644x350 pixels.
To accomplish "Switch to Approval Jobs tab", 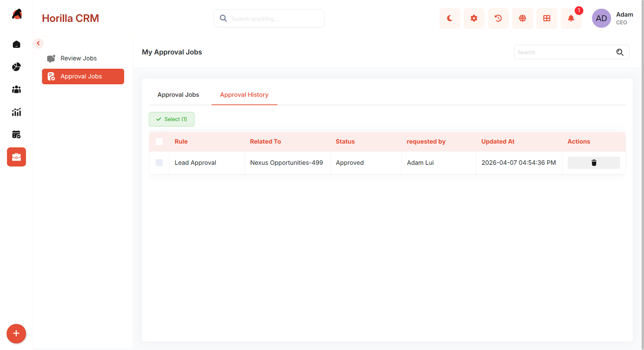I will click(x=178, y=95).
